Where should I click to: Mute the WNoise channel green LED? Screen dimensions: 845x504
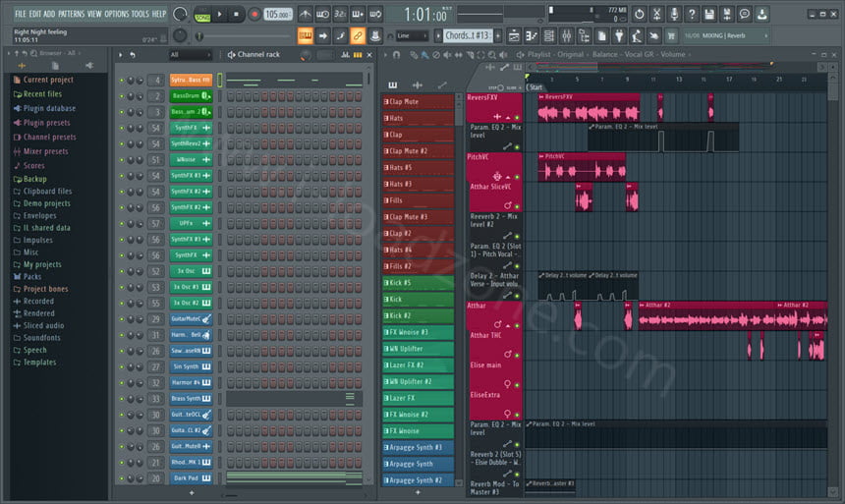[x=122, y=160]
